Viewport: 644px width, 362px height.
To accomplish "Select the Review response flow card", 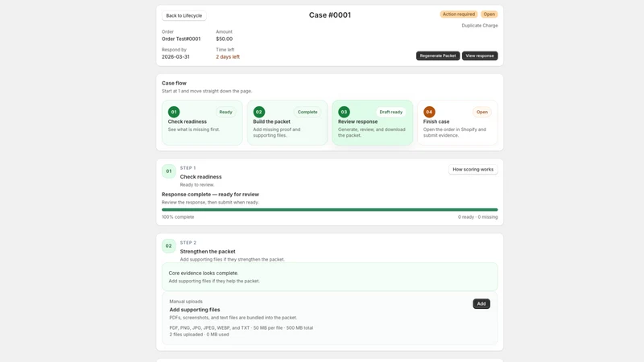I will click(373, 122).
